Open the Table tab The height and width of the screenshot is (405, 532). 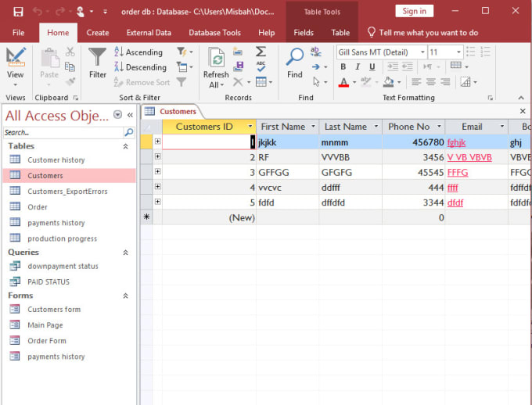pyautogui.click(x=340, y=33)
